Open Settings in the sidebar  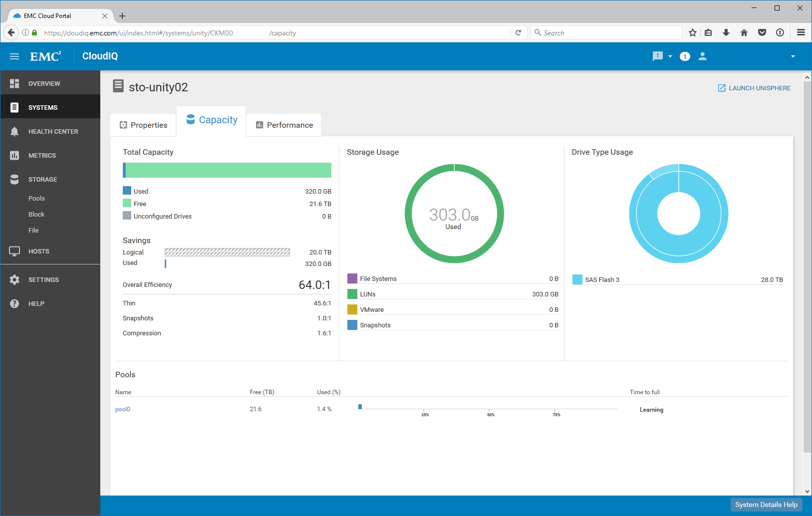[43, 280]
